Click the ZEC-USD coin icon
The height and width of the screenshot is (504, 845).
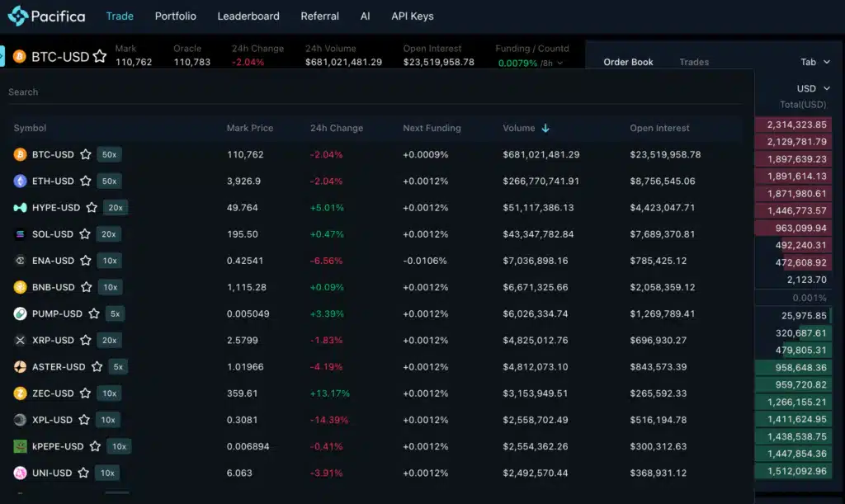point(21,393)
